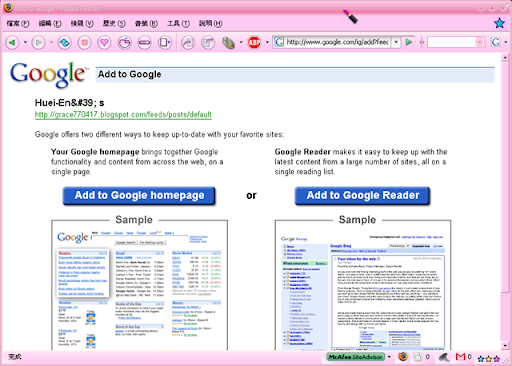This screenshot has height=366, width=512.
Task: Click the Google favicon in address bar
Action: (279, 42)
